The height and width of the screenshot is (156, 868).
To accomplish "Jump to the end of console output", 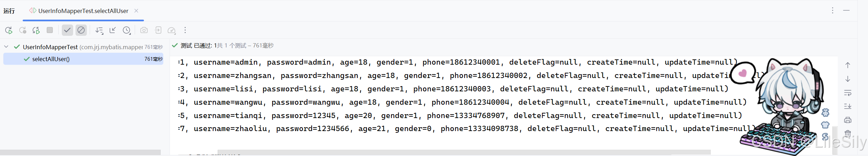I will coord(848,106).
